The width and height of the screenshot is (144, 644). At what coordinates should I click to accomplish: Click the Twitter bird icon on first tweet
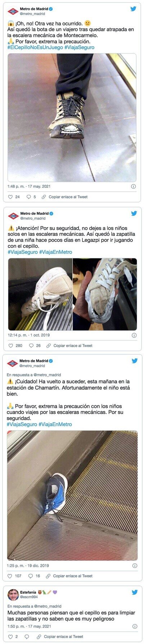click(x=133, y=9)
